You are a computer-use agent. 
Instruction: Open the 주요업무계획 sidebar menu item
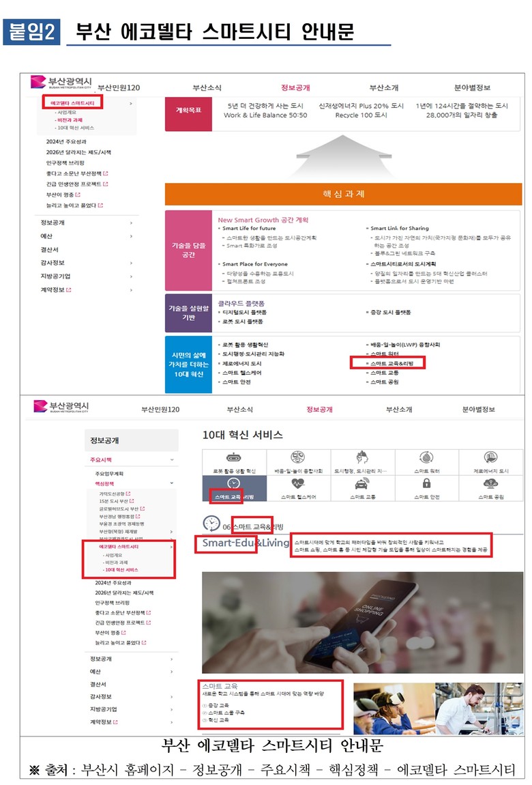point(109,474)
